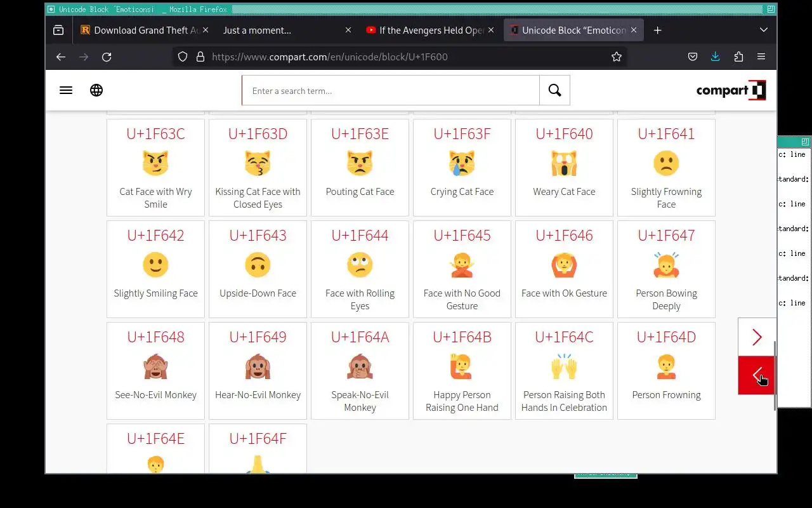Click the See-No-Evil Monkey emoji
The width and height of the screenshot is (812, 508).
click(x=155, y=366)
